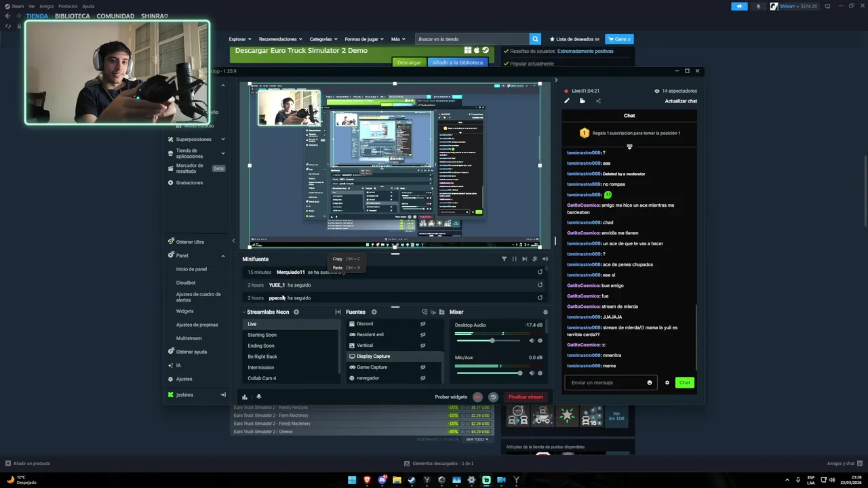
Task: Toggle visibility of Resident evil source
Action: coord(422,335)
